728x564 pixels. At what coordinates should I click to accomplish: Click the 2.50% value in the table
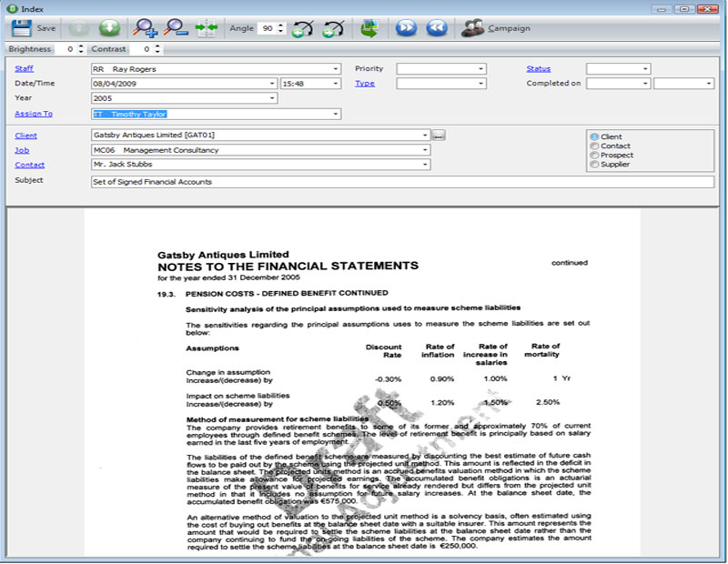click(548, 402)
